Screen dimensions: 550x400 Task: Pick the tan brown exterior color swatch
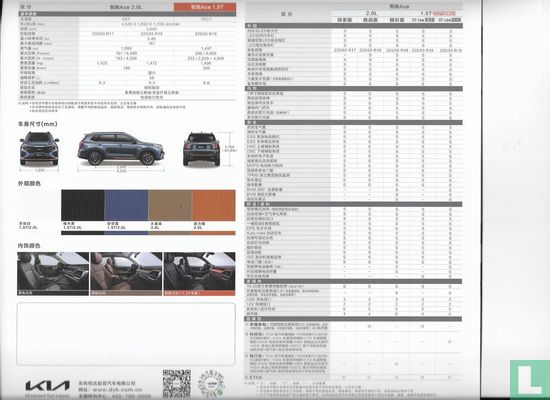click(170, 205)
